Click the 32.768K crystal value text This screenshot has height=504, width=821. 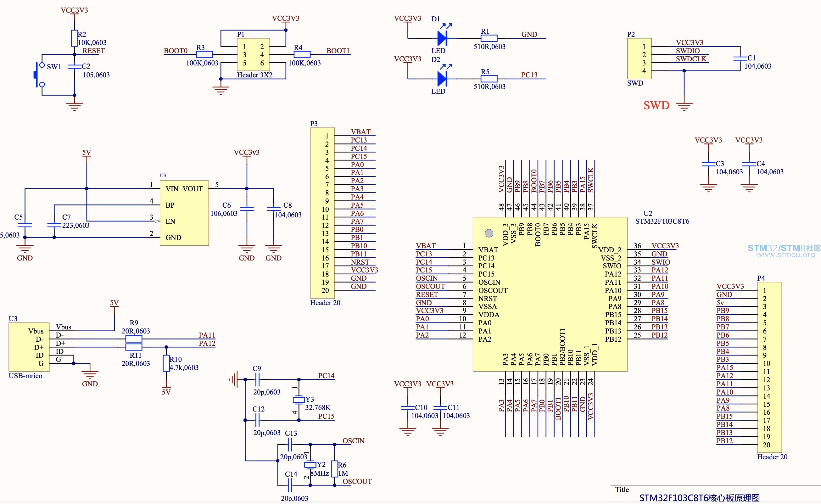pyautogui.click(x=317, y=408)
